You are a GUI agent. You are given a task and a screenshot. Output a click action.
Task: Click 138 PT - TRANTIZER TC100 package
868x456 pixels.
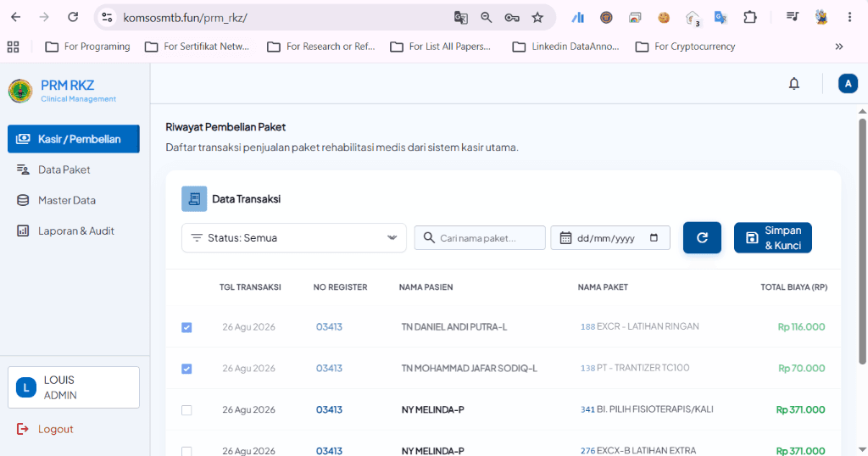click(634, 368)
